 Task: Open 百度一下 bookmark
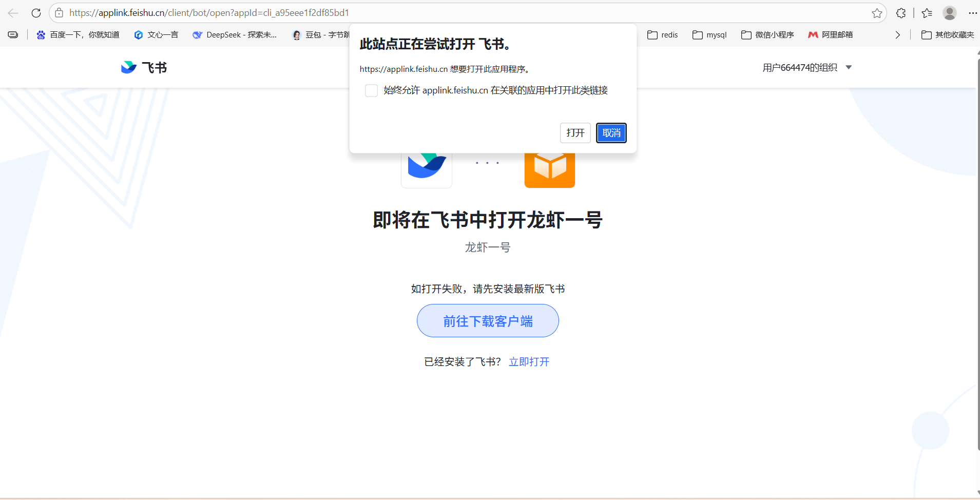click(78, 35)
